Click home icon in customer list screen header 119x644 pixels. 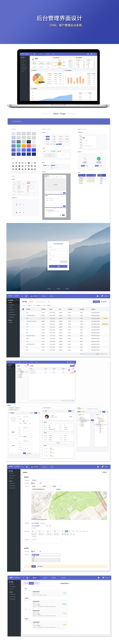pyautogui.click(x=26, y=296)
